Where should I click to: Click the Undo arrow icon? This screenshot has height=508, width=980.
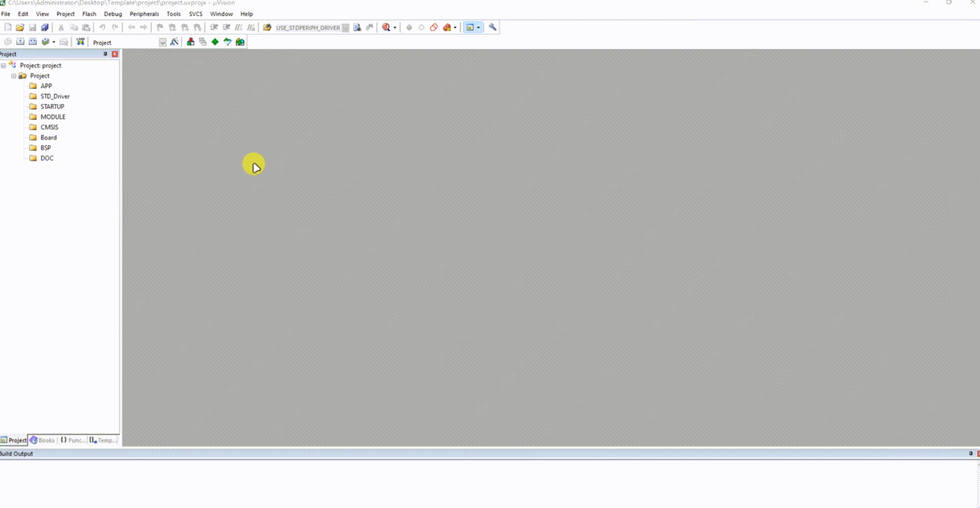pos(102,27)
